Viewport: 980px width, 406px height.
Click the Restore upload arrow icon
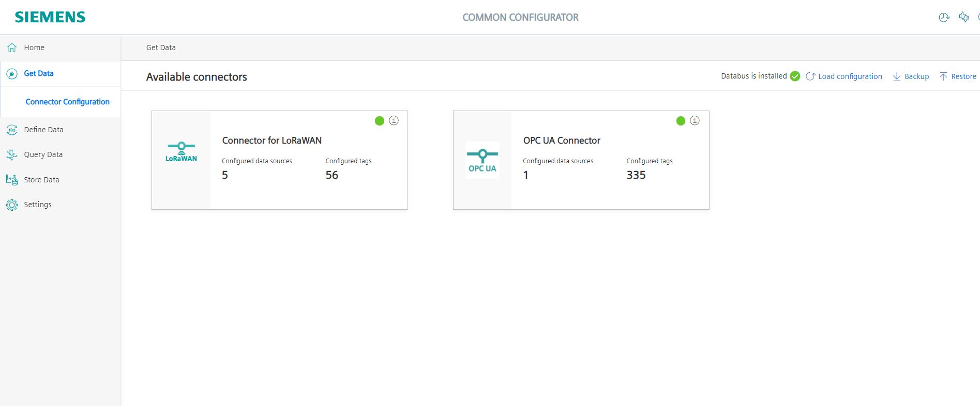click(x=943, y=76)
